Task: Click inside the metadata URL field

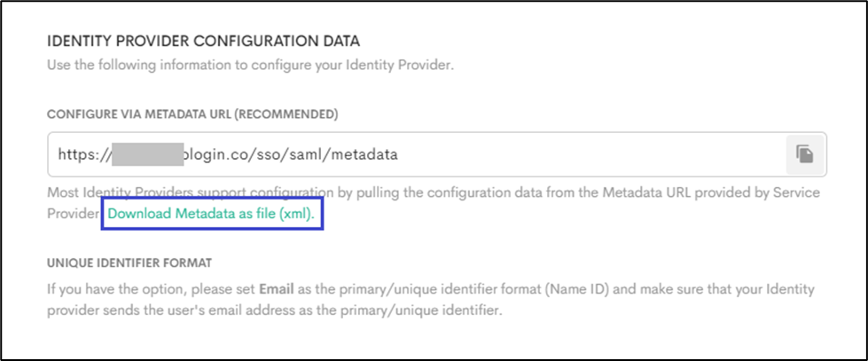Action: pyautogui.click(x=532, y=154)
